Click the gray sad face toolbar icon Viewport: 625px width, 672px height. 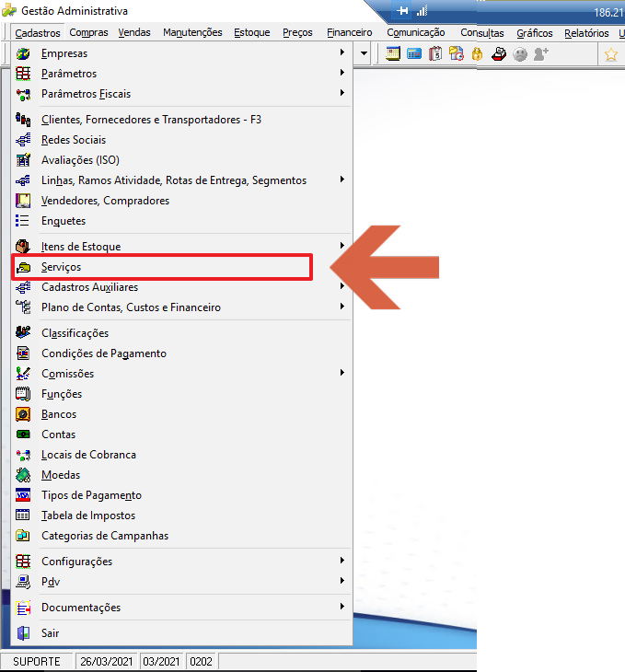pyautogui.click(x=520, y=54)
